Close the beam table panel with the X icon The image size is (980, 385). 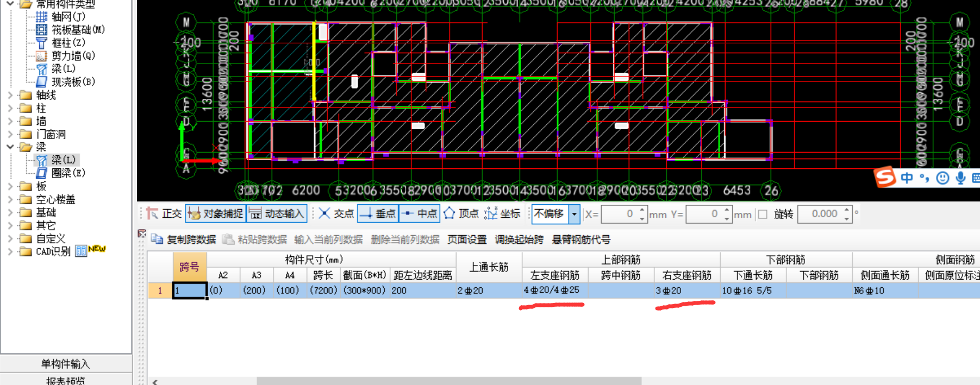point(141,233)
